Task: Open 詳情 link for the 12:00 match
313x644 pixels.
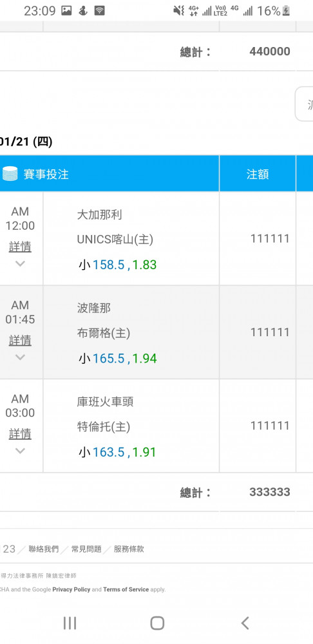Action: pyautogui.click(x=20, y=247)
